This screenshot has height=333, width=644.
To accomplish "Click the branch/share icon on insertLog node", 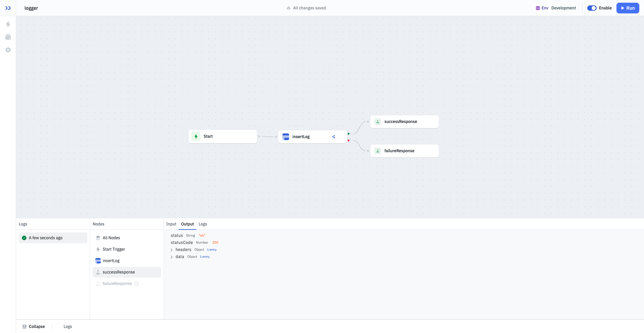I will [x=333, y=137].
